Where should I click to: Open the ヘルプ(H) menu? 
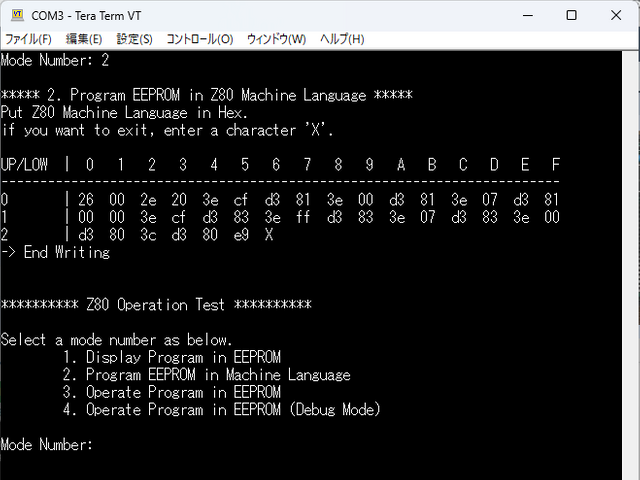coord(342,39)
